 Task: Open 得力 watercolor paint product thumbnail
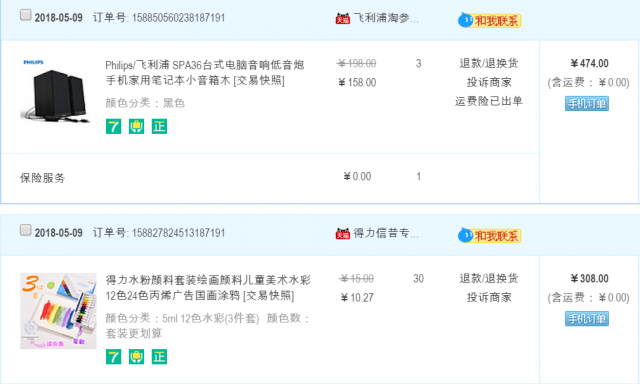point(58,311)
